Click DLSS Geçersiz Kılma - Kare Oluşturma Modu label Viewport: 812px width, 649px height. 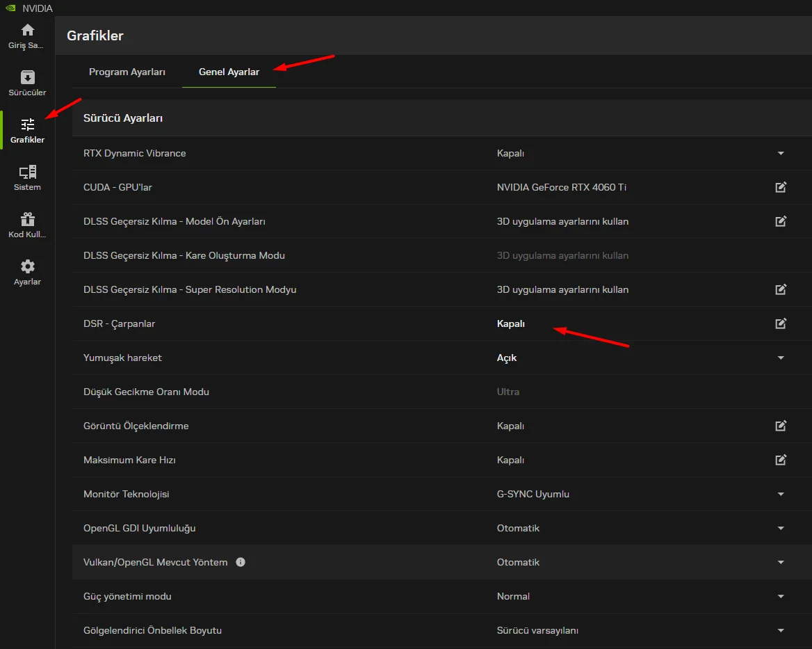[x=184, y=255]
